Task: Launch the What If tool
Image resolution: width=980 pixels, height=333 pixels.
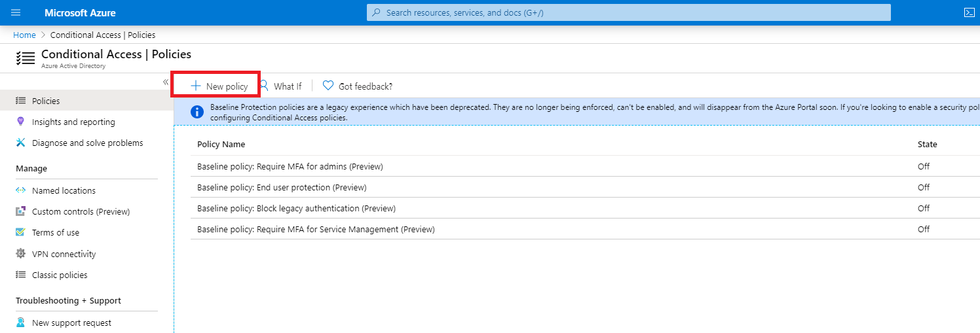Action: pos(280,86)
